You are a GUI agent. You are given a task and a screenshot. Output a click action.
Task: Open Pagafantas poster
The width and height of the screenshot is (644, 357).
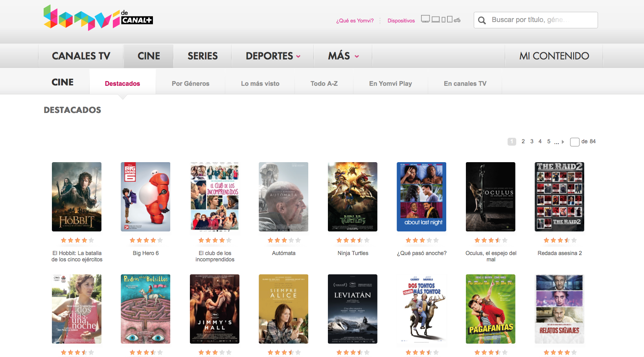pyautogui.click(x=491, y=309)
